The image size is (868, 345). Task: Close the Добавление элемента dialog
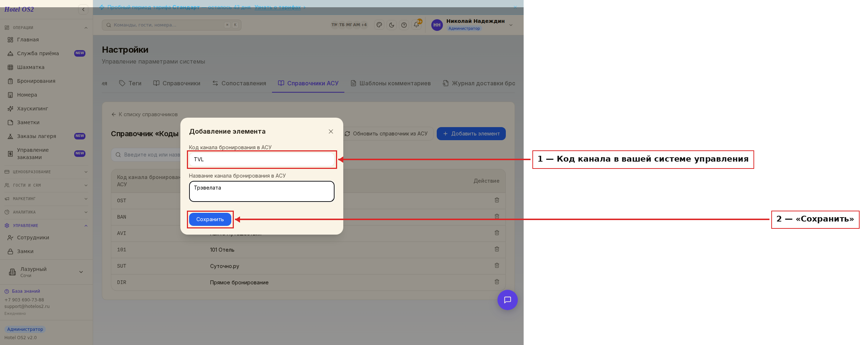coord(331,131)
